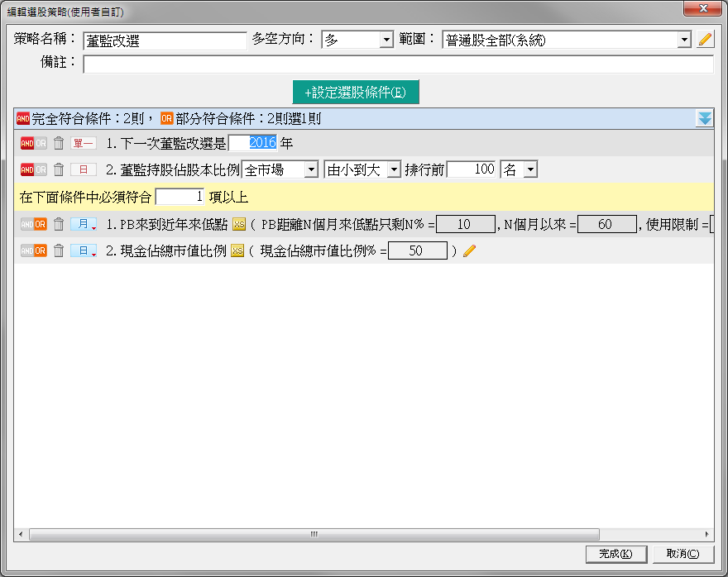Screen dimensions: 728x577
Task: Delete the 下一次董監改選 condition via trash icon
Action: (59, 143)
